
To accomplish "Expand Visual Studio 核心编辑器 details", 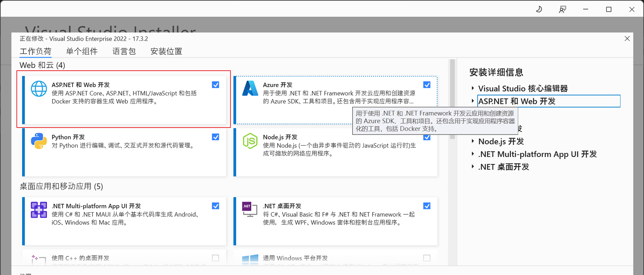I will pos(473,88).
